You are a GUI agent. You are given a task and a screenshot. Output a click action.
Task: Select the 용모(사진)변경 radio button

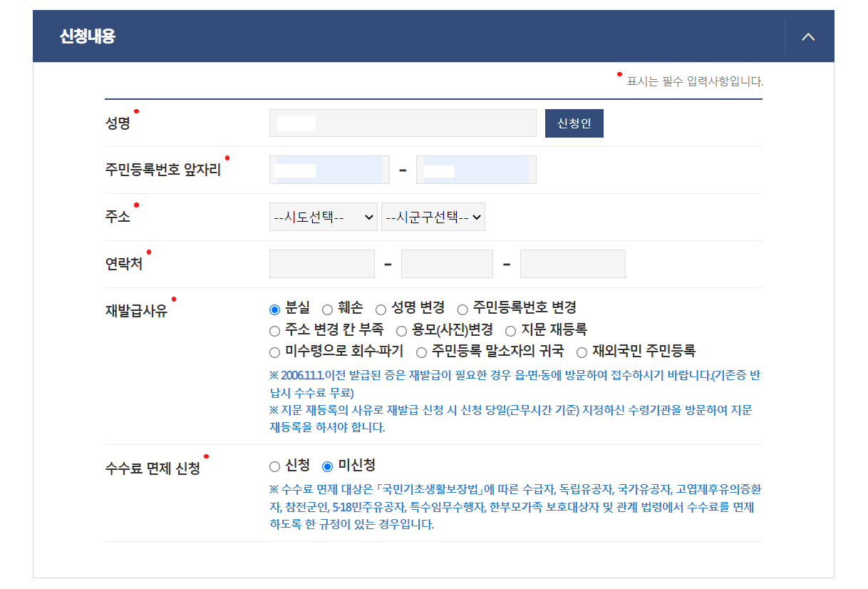coord(401,331)
